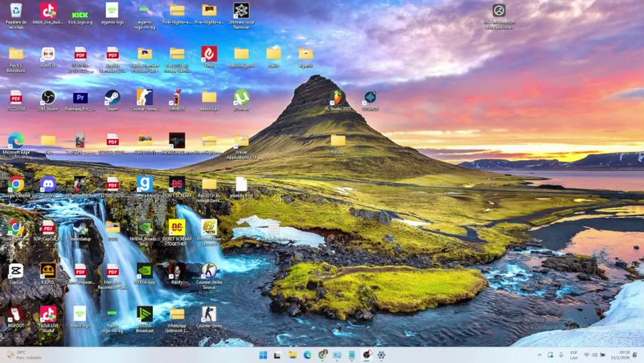The height and width of the screenshot is (363, 644).
Task: Select the Pes 6 x Bolidasud folder
Action: click(x=16, y=59)
